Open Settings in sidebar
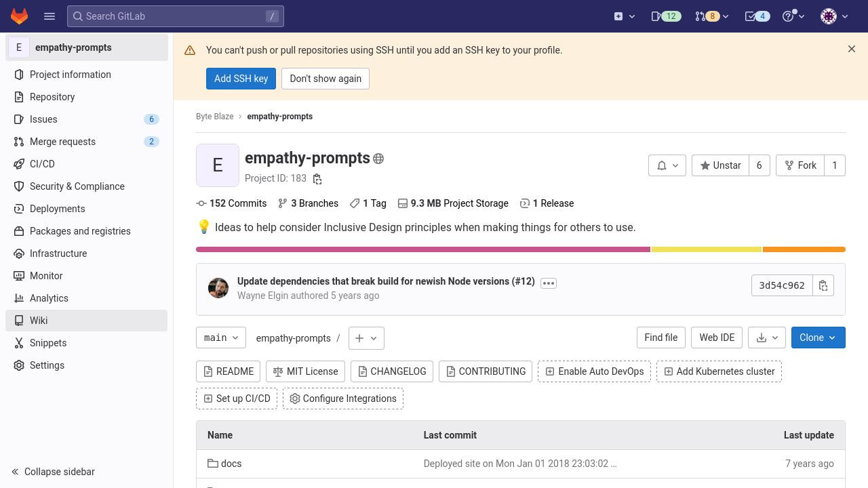This screenshot has height=488, width=868. click(x=87, y=365)
